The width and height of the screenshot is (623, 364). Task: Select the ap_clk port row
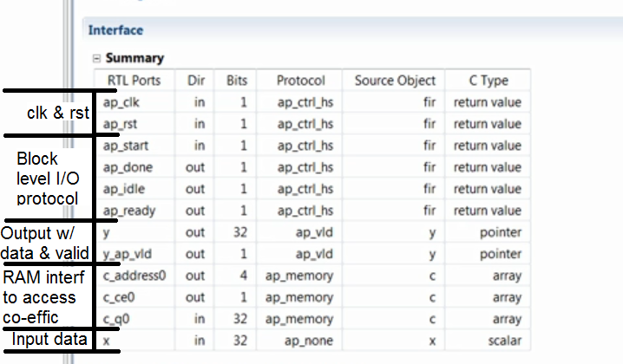312,102
